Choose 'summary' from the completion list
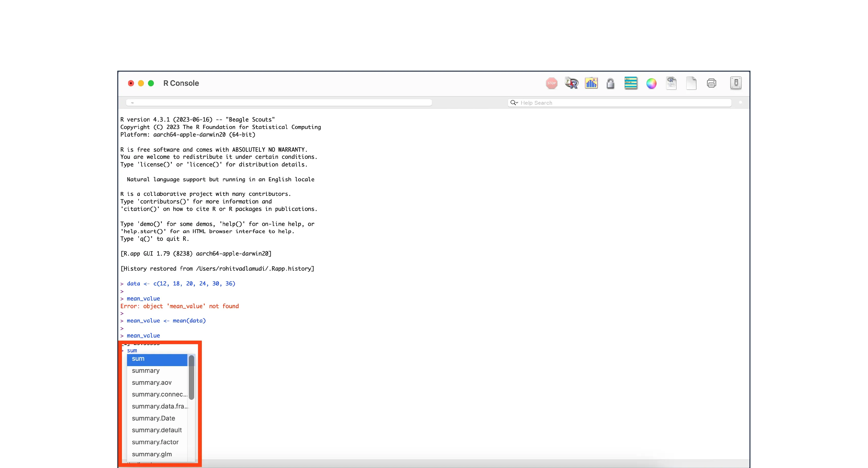 click(157, 370)
